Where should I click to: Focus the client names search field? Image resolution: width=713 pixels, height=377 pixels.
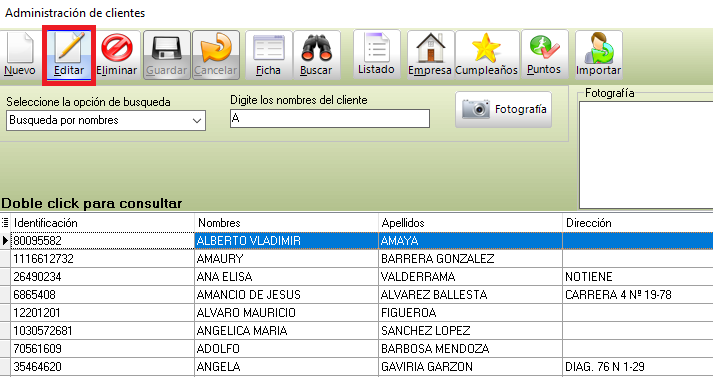pyautogui.click(x=330, y=118)
